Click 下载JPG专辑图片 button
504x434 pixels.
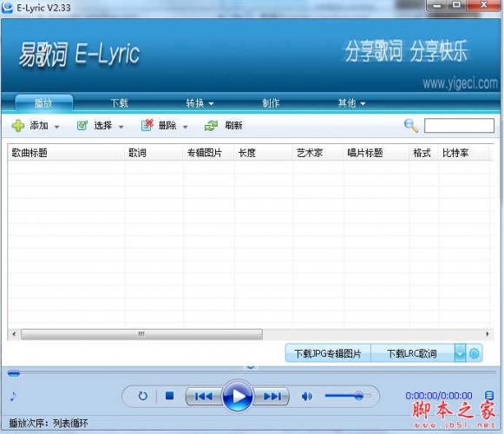click(328, 353)
